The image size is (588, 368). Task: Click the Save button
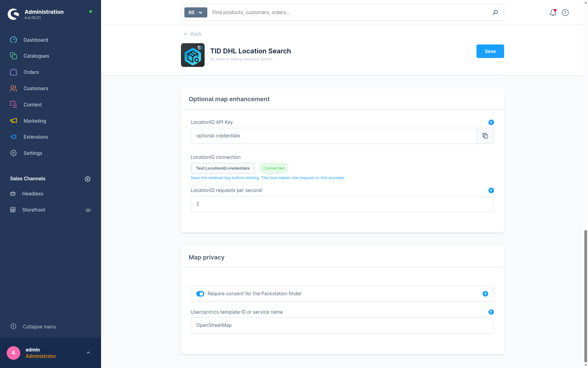[x=490, y=51]
